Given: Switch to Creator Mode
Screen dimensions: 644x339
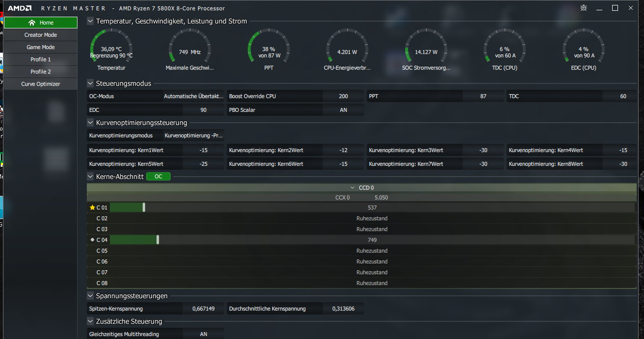Looking at the screenshot, I should [x=41, y=35].
